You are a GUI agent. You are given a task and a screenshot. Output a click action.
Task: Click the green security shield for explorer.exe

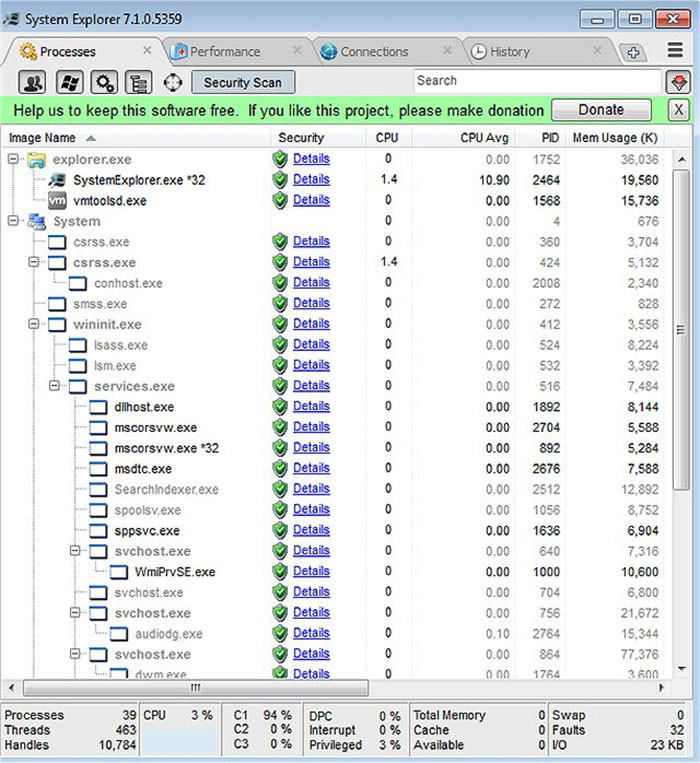click(x=280, y=159)
